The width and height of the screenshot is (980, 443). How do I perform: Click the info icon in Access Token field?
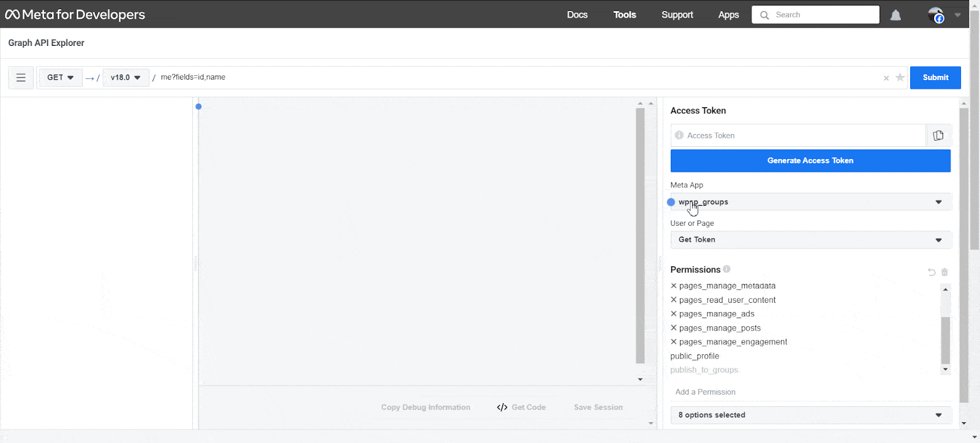tap(679, 135)
